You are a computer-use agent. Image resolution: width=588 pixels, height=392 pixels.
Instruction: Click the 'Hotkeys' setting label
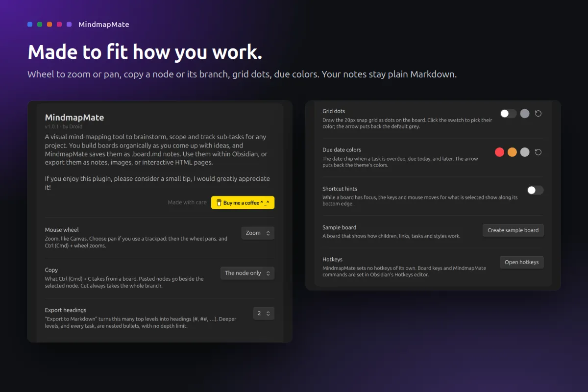click(x=332, y=259)
